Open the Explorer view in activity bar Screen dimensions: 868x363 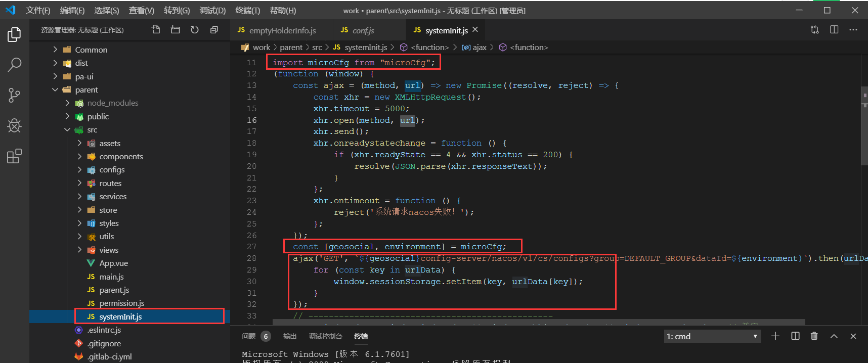(14, 34)
